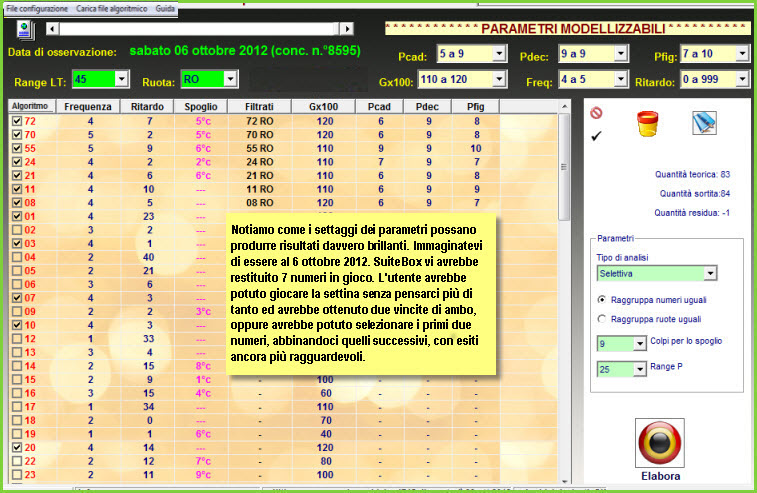The height and width of the screenshot is (493, 757).
Task: Sort by Frequenza column header
Action: (89, 106)
